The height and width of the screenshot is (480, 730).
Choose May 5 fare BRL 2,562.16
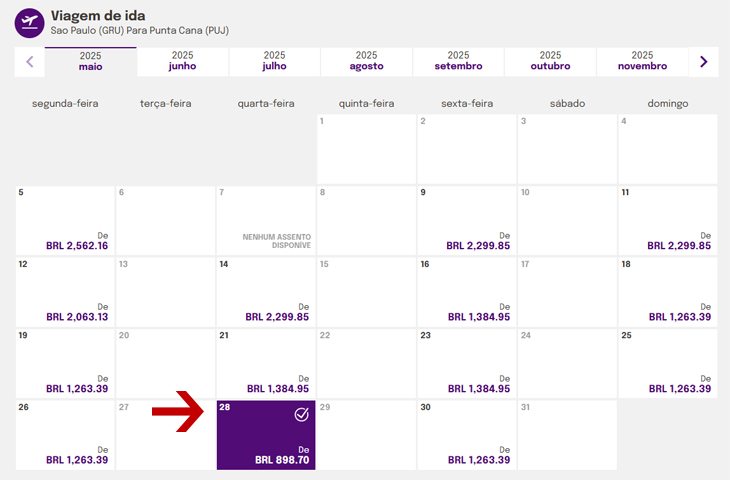(65, 221)
